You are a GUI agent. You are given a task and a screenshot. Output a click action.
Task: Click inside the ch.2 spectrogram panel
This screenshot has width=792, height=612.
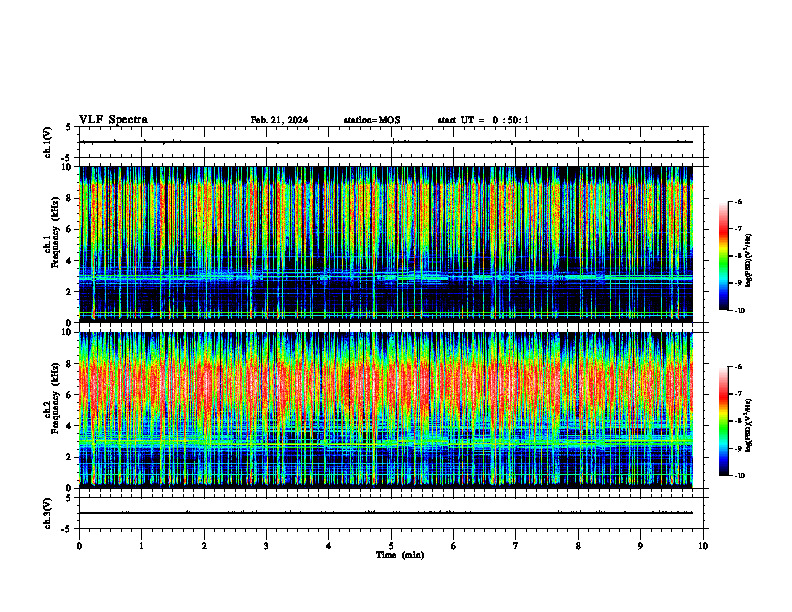[x=385, y=410]
